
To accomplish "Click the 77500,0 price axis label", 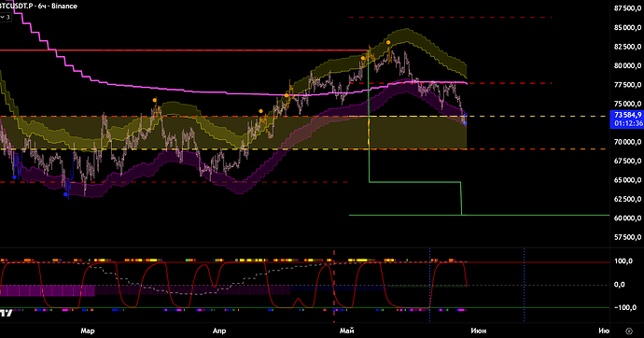I will [627, 85].
